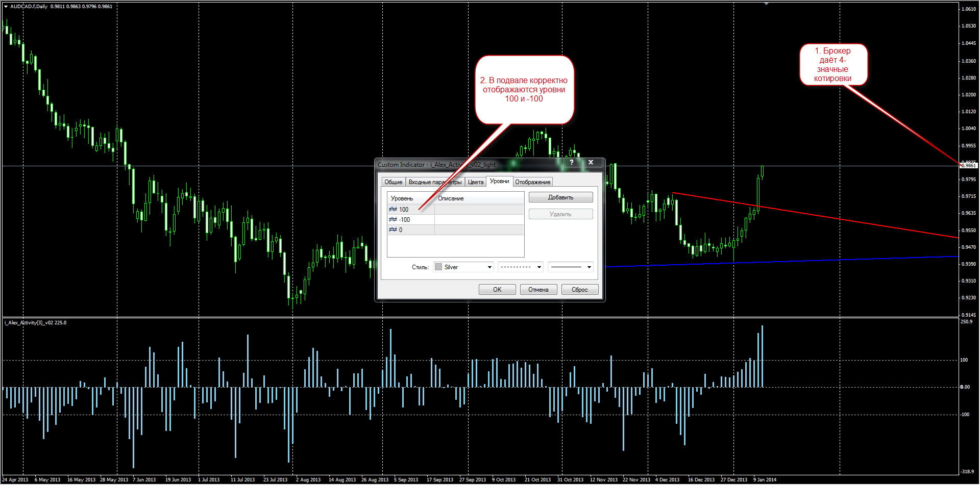
Task: Reset the settings with Сброс
Action: click(580, 290)
